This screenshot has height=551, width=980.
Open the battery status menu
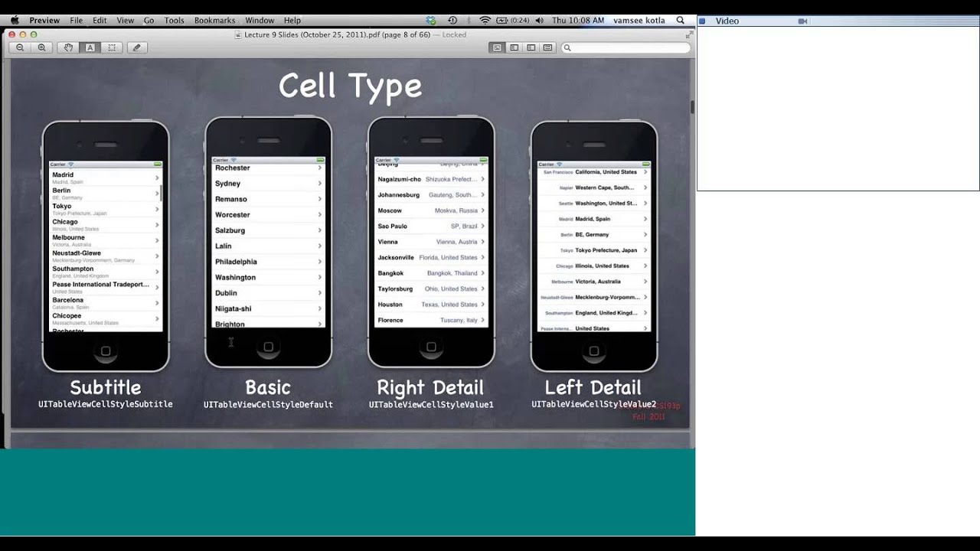point(514,21)
